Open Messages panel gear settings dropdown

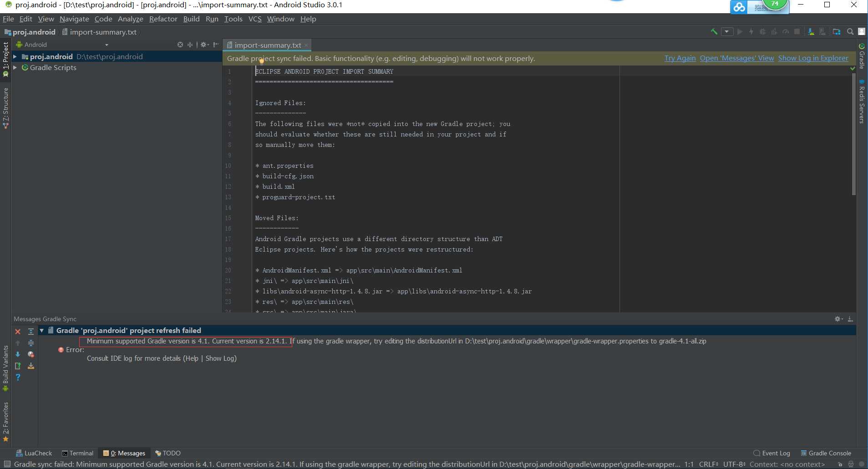[838, 319]
